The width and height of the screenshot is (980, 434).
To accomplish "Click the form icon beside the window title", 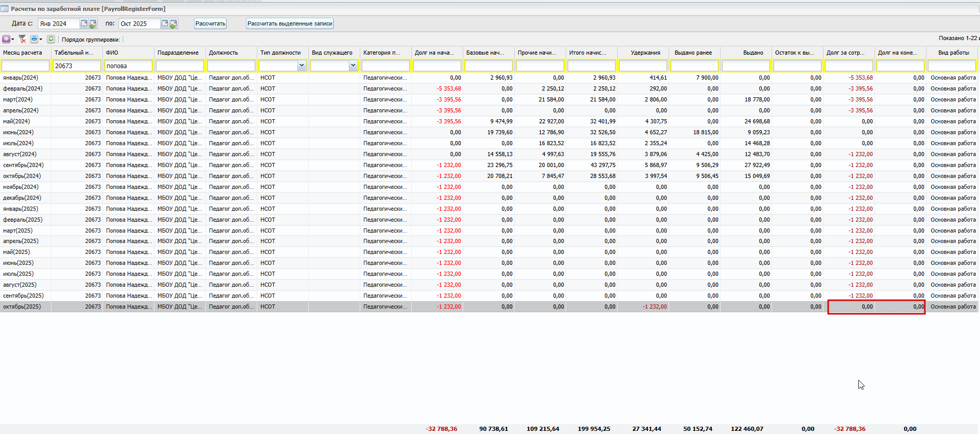I will click(5, 9).
